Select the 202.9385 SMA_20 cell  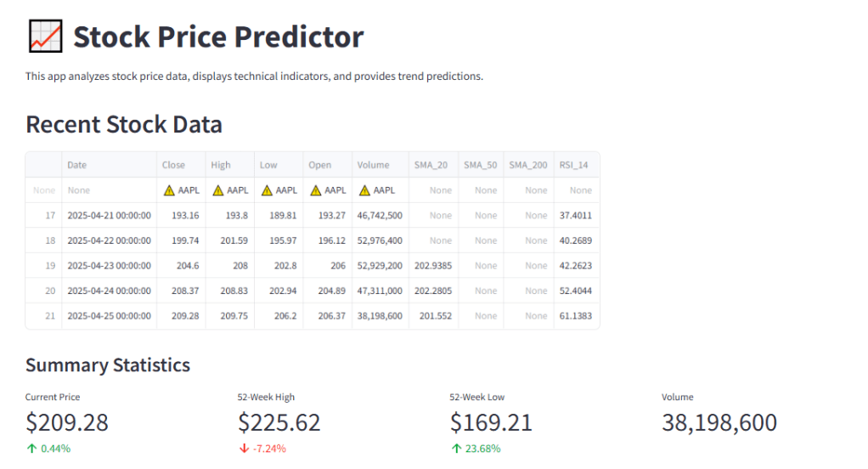(x=435, y=266)
